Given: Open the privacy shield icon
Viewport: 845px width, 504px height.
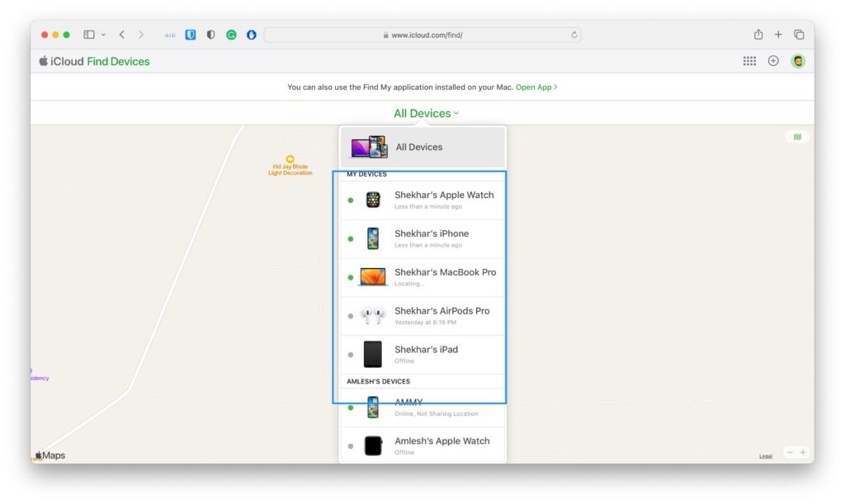Looking at the screenshot, I should pyautogui.click(x=210, y=35).
